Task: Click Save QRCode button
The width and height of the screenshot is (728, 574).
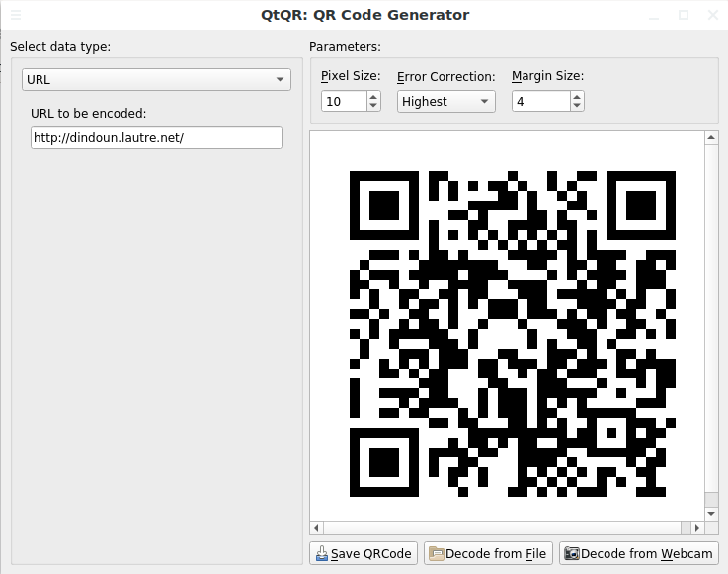Action: (364, 553)
